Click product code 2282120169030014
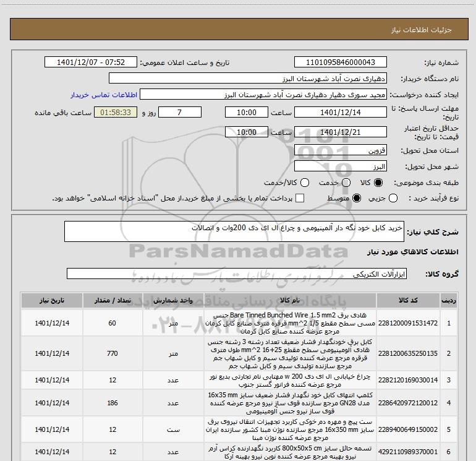The width and height of the screenshot is (476, 461). click(x=408, y=380)
